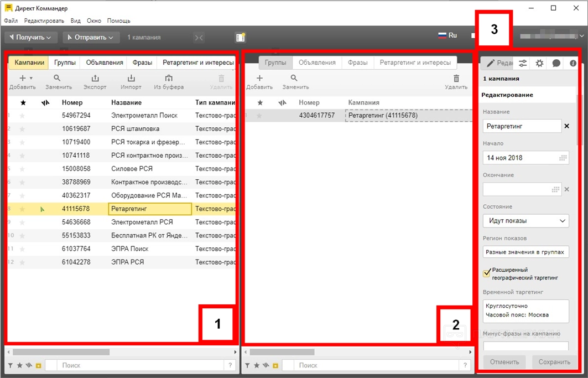Click the Импорт icon in campaigns toolbar
Viewport: 588px width, 378px height.
tap(131, 78)
